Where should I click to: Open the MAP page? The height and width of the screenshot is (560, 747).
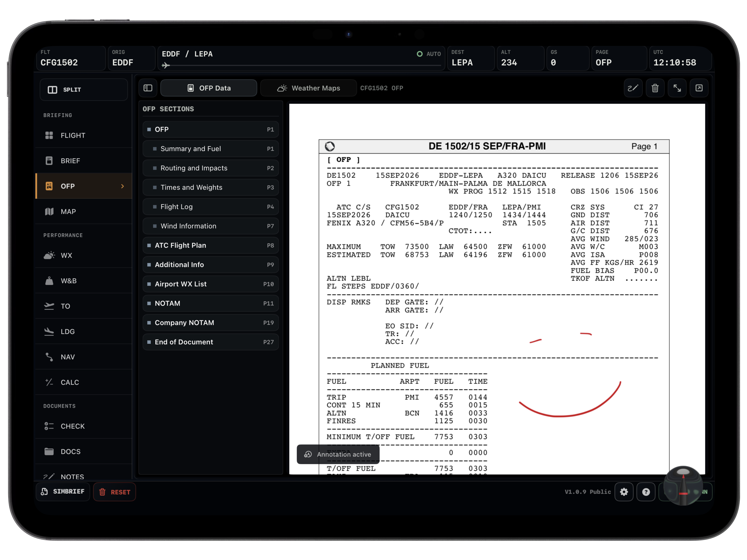(84, 212)
